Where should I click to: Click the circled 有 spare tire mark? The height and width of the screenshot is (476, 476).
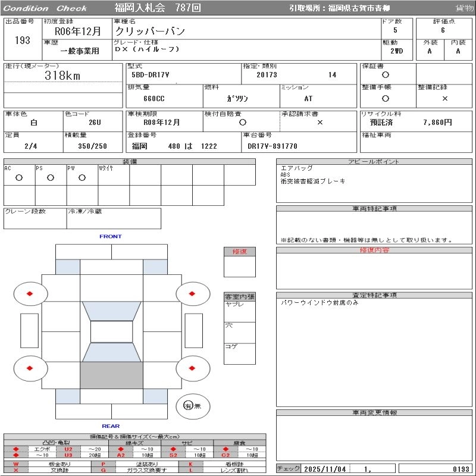click(188, 406)
